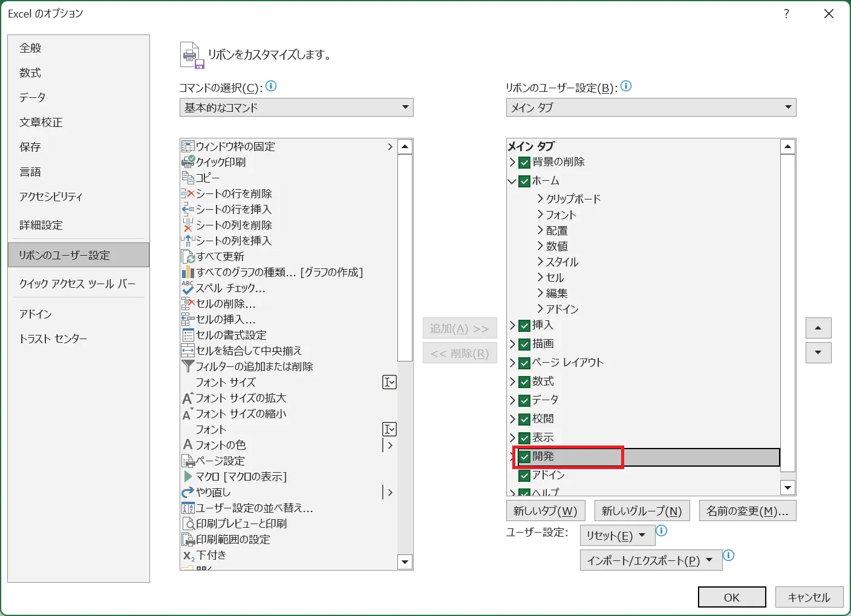Click the Spell Check (スペル チェック) icon
Screen dimensions: 851x616
click(x=187, y=288)
